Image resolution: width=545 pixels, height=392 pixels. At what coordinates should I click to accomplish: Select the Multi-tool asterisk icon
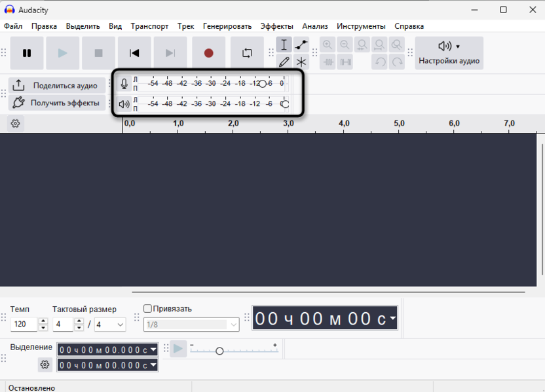pyautogui.click(x=301, y=62)
